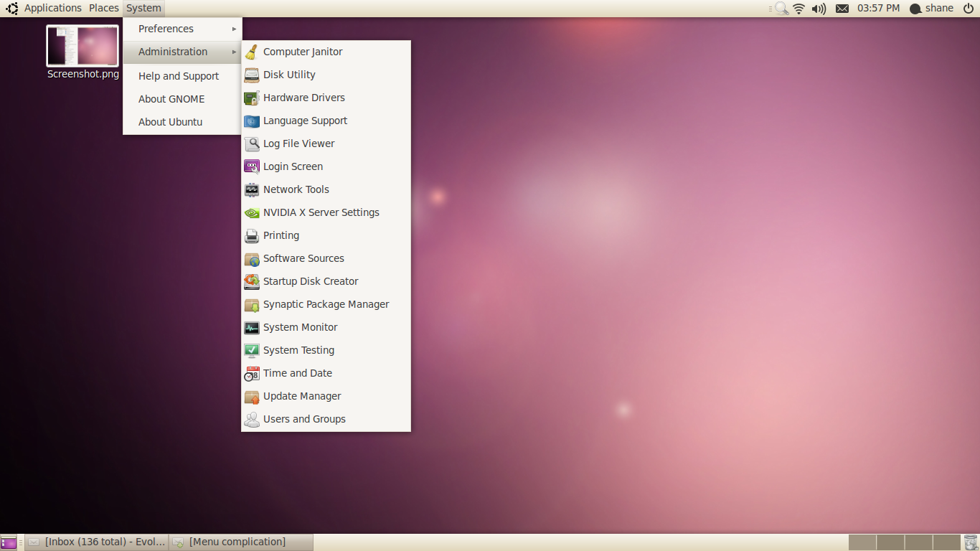Viewport: 980px width, 551px height.
Task: Launch Hardware Drivers via its icon
Action: coord(252,98)
